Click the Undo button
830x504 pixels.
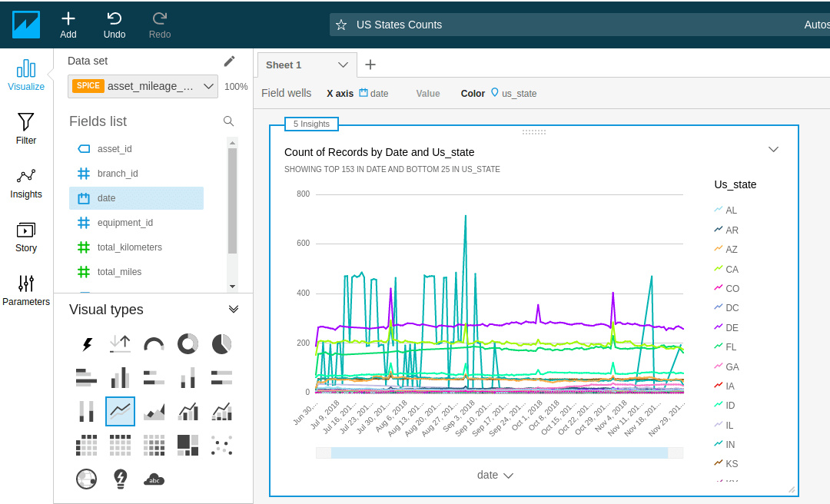(115, 25)
